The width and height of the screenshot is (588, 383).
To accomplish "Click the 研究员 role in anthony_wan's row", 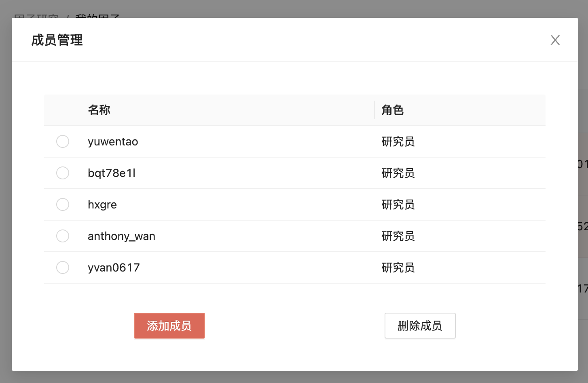I will tap(398, 236).
